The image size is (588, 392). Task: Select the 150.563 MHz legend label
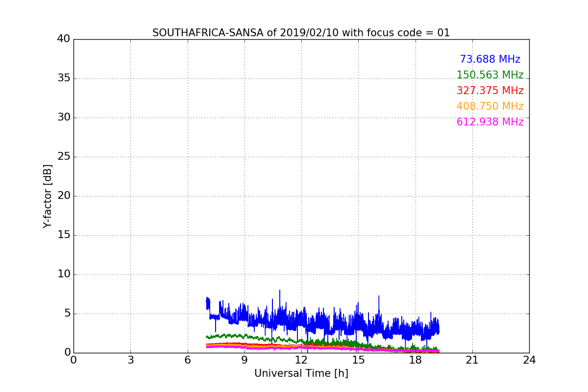click(490, 75)
